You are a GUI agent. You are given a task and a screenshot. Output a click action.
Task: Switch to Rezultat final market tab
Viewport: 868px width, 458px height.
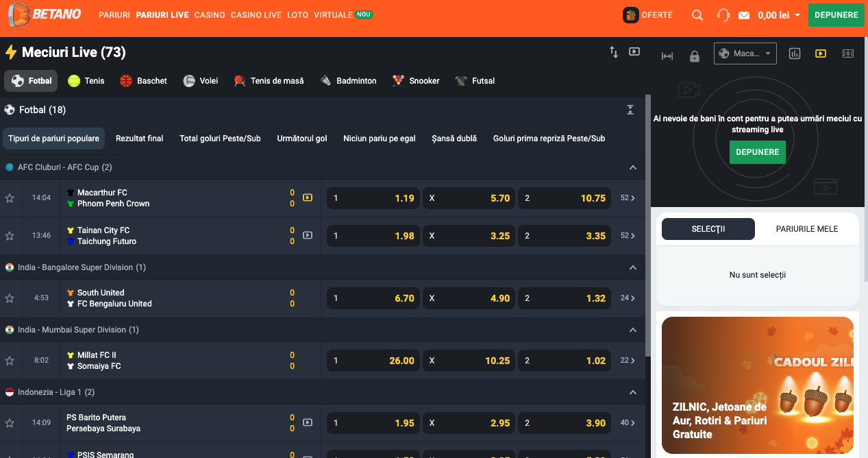140,138
